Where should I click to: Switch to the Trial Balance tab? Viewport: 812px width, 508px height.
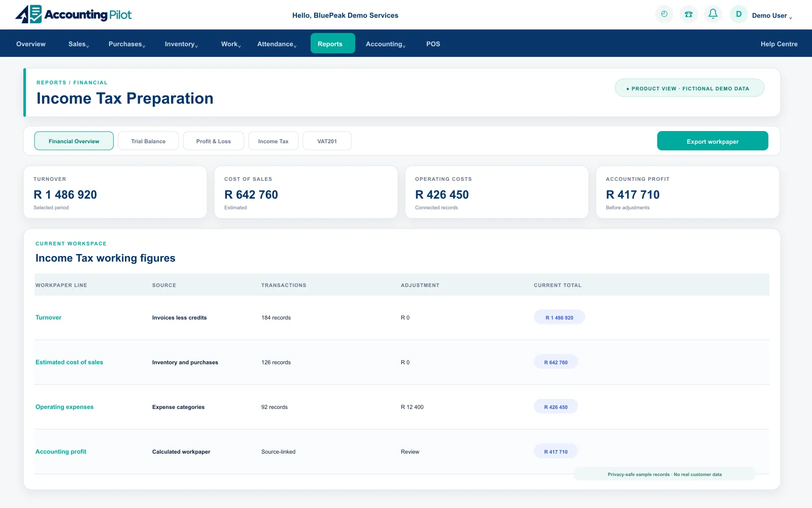tap(148, 141)
